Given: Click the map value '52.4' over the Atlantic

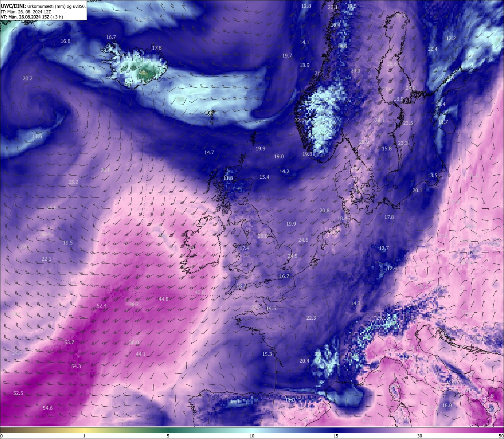Looking at the screenshot, I should coord(102,306).
